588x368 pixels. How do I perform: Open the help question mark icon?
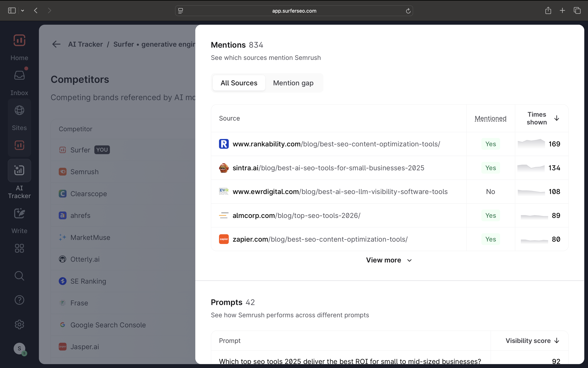pos(19,300)
